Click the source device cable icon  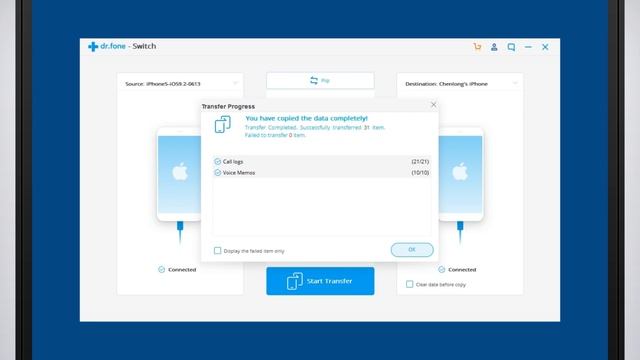coord(180,233)
